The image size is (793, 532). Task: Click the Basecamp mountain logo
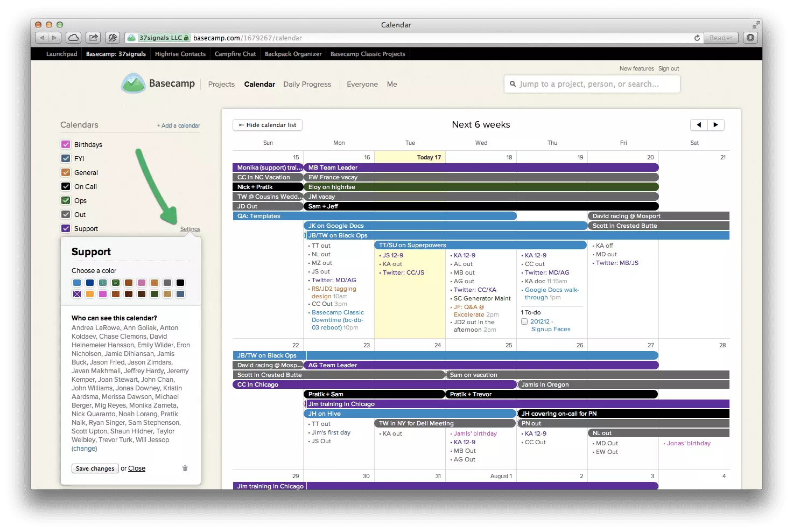pos(133,84)
